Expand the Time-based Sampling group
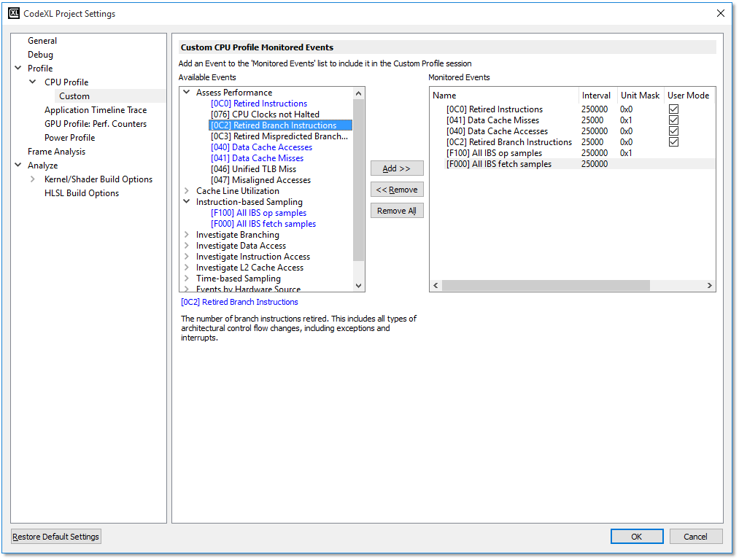This screenshot has width=739, height=560. tap(187, 278)
